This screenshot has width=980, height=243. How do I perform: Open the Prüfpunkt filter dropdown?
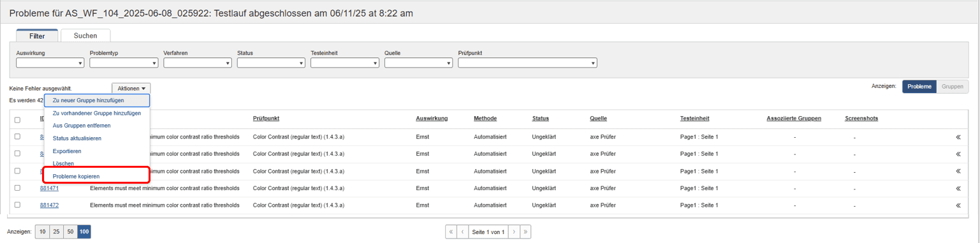coord(527,63)
